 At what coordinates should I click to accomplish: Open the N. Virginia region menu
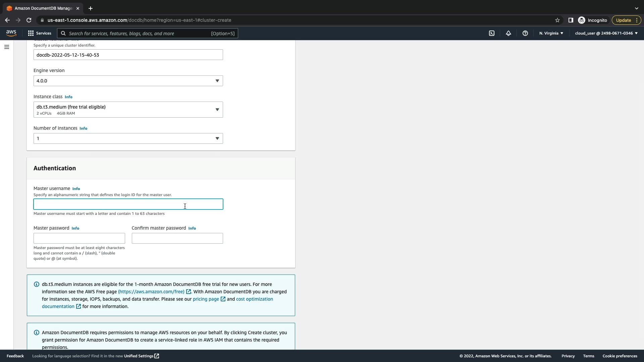[x=551, y=33]
